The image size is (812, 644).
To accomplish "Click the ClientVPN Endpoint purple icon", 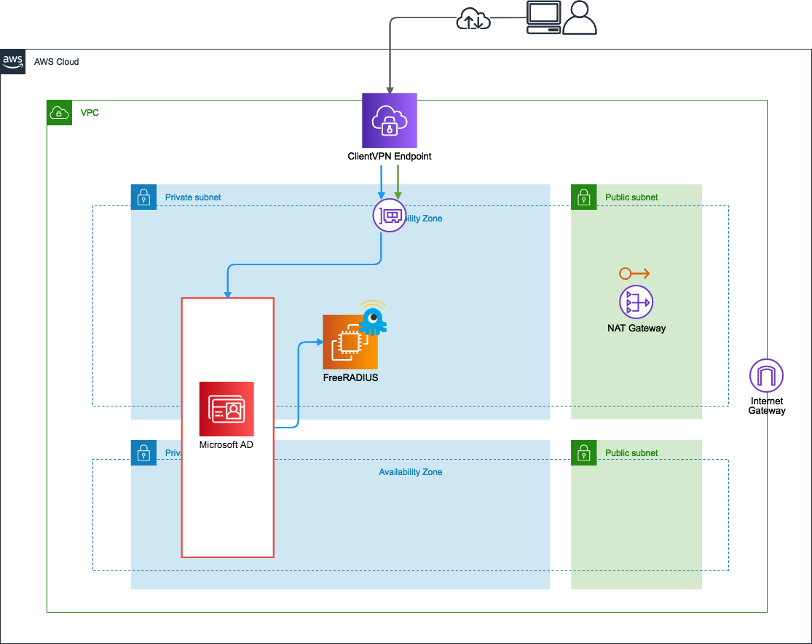I will (x=390, y=121).
